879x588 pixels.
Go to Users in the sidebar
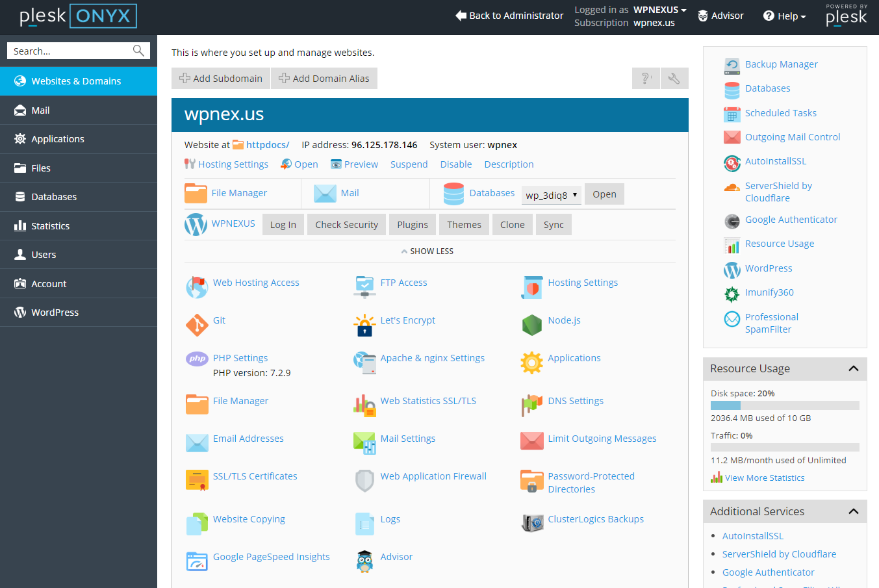[x=79, y=255]
